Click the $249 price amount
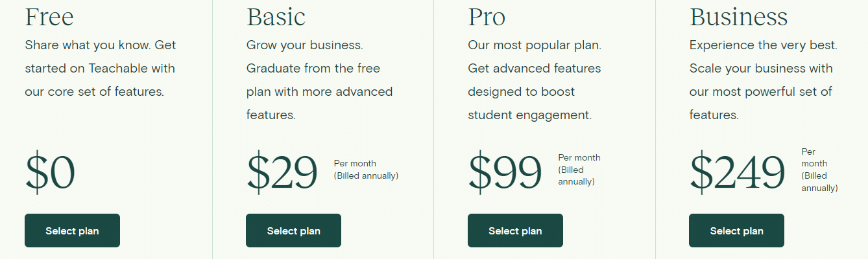The width and height of the screenshot is (868, 259). pyautogui.click(x=737, y=172)
